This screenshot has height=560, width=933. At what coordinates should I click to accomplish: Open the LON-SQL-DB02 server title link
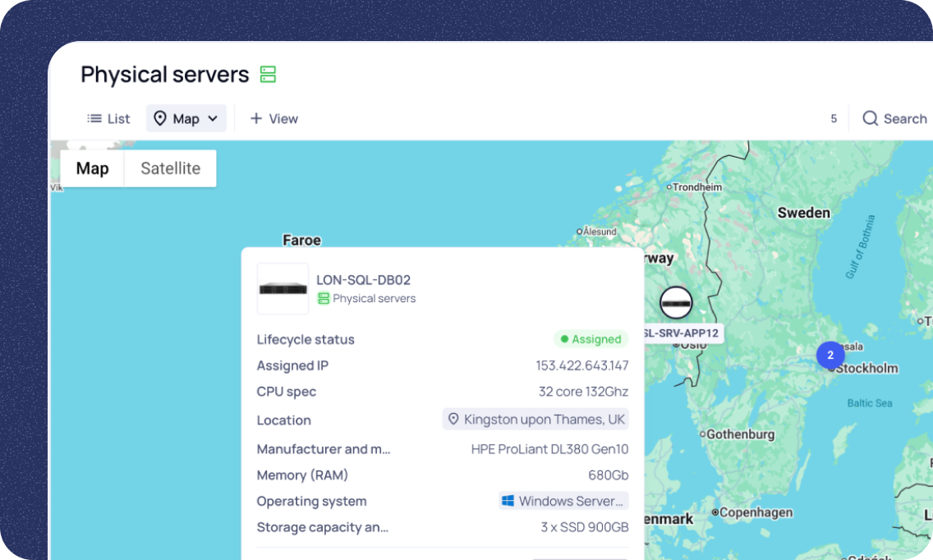point(363,280)
